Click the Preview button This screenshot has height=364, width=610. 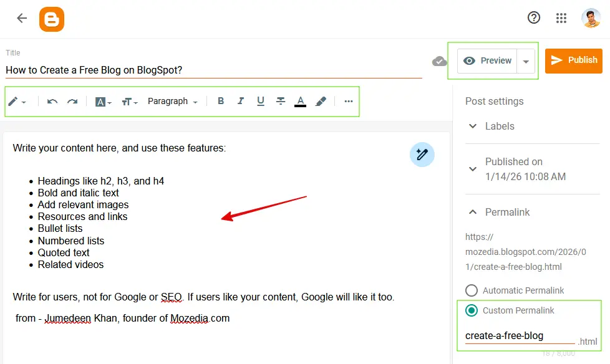click(487, 60)
